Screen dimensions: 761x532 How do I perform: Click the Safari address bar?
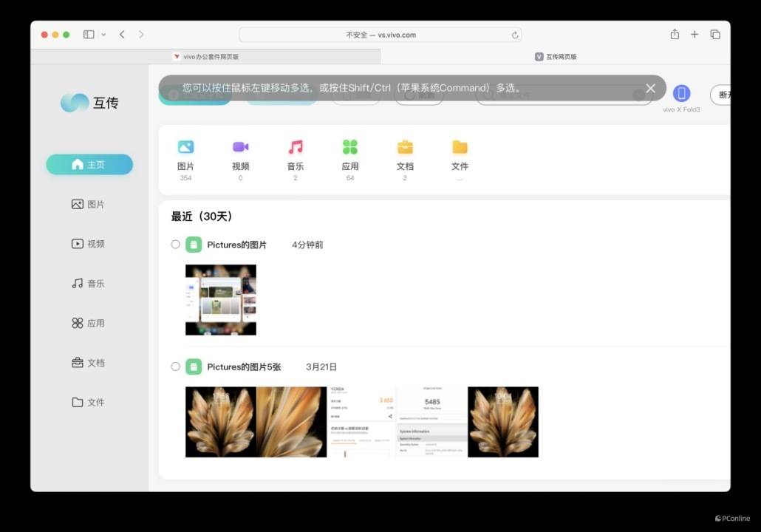tap(380, 35)
